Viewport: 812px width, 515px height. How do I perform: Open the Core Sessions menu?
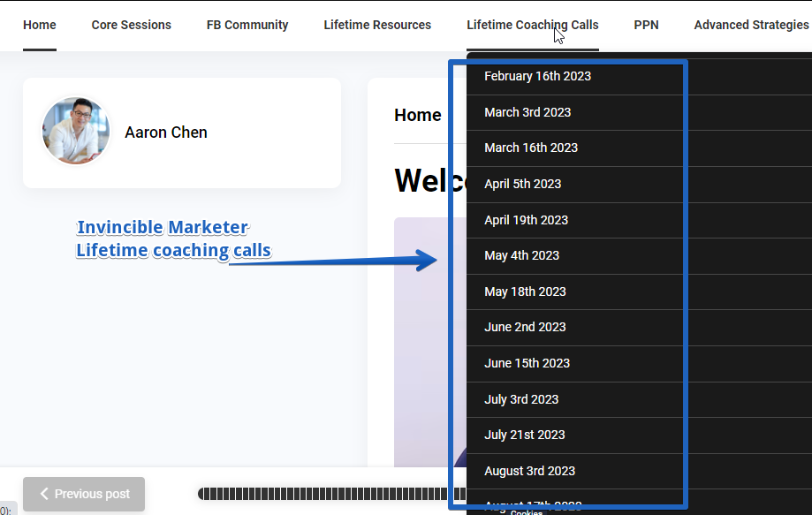(131, 25)
